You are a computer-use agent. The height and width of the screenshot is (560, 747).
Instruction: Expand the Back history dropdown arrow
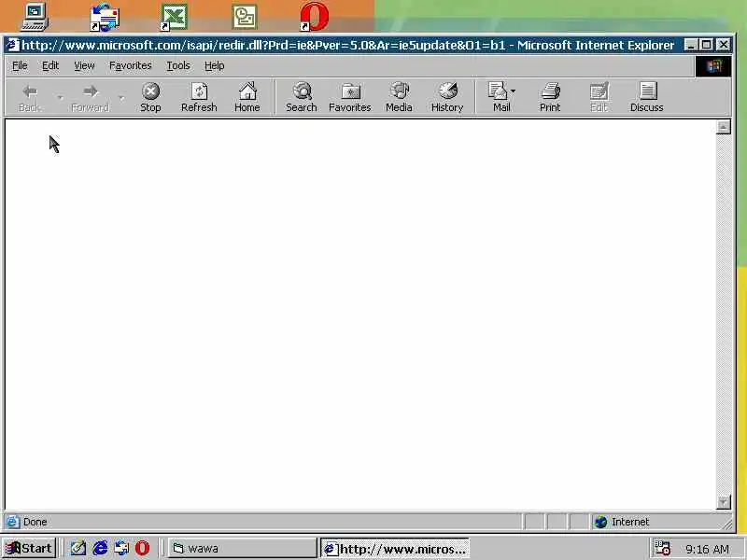point(60,98)
